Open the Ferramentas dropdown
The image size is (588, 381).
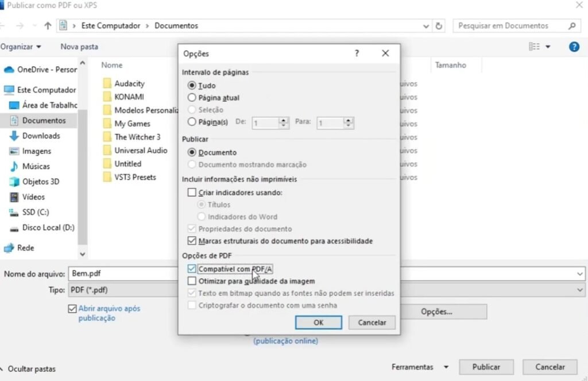coord(419,367)
